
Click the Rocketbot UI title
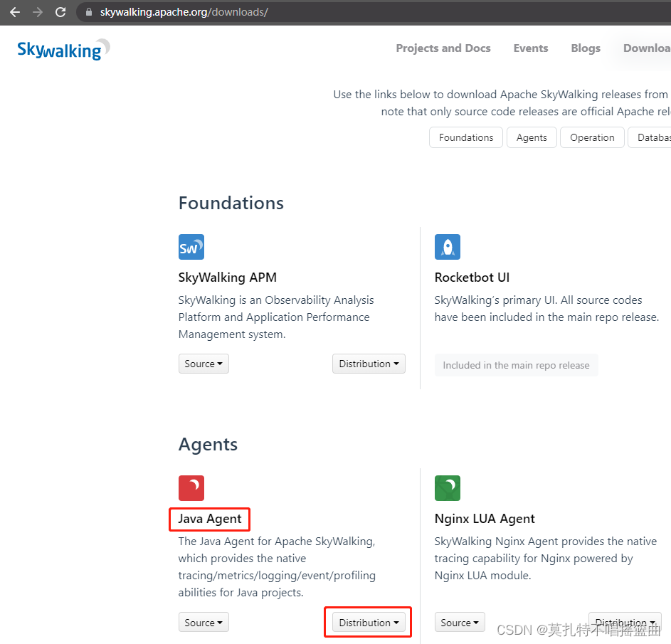coord(472,278)
